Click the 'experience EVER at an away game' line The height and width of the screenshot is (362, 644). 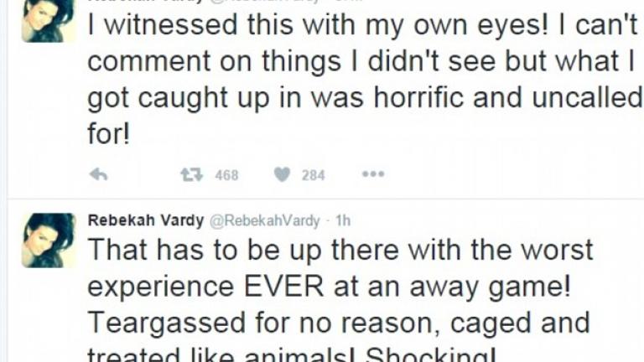tap(330, 286)
